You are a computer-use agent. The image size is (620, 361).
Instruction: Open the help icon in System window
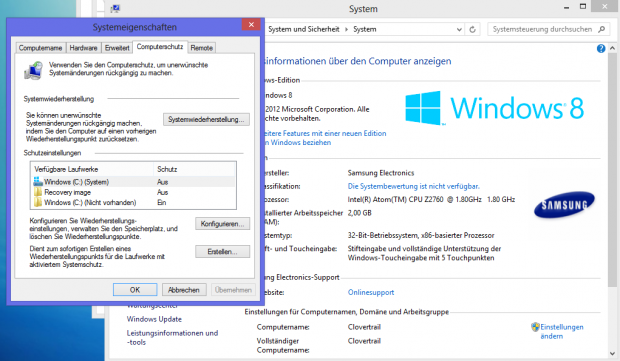point(601,49)
